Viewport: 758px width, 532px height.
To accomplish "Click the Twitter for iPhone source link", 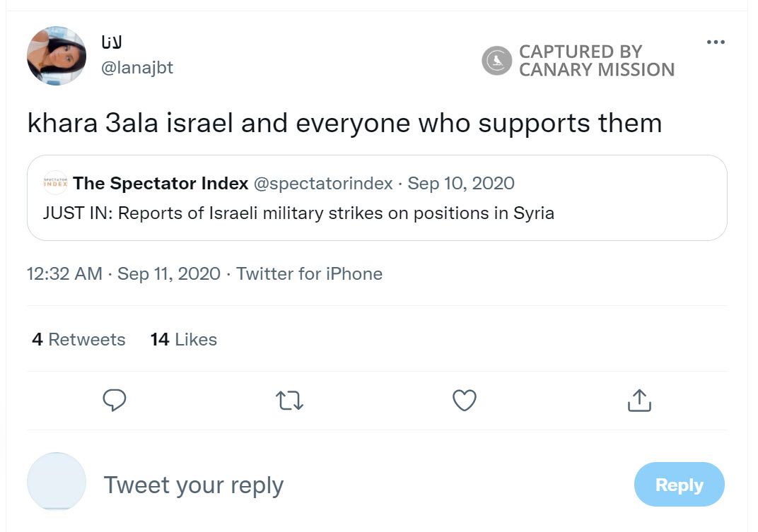I will click(309, 274).
